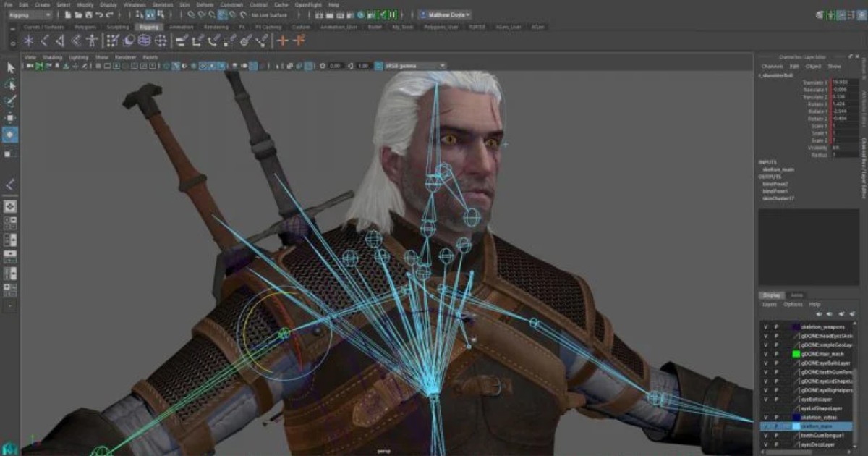Expand the sRGB gamma view transform dropdown
The width and height of the screenshot is (868, 456).
(x=415, y=66)
